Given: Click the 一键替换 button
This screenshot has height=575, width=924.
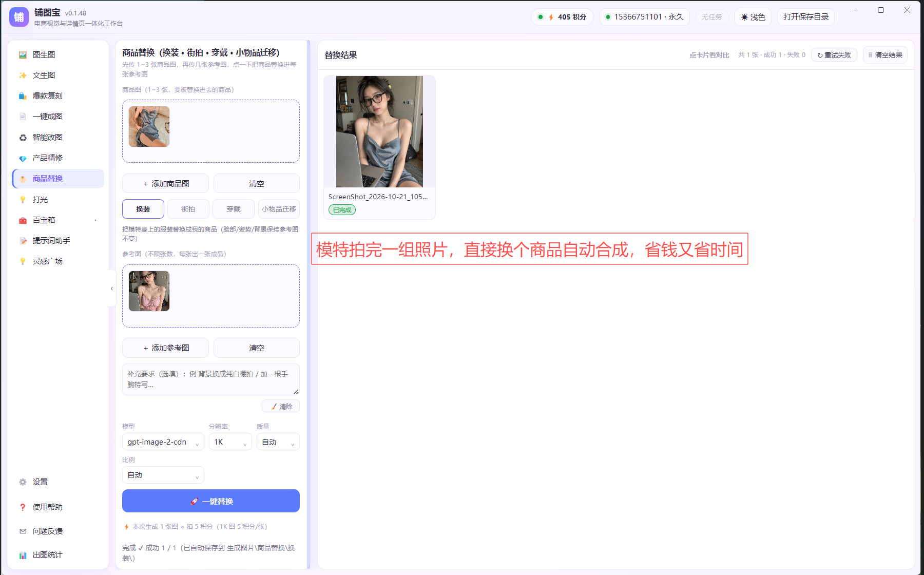Looking at the screenshot, I should tap(211, 501).
